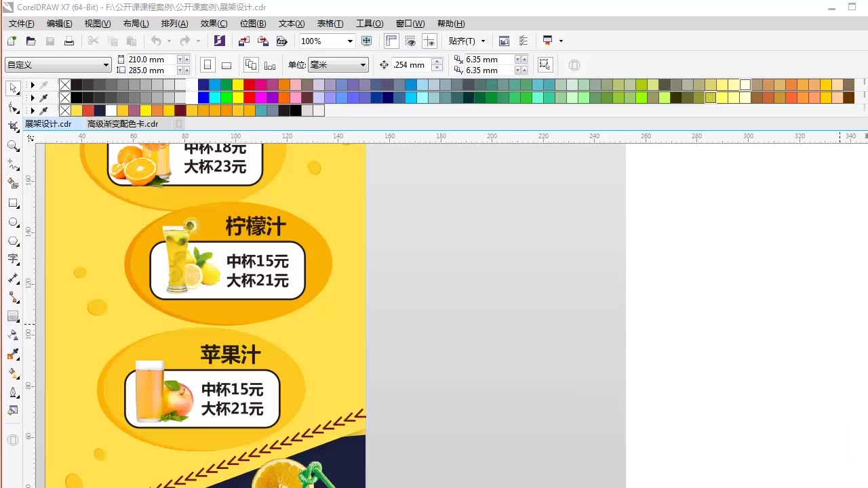868x488 pixels.
Task: Click the page height 285.0 mm field
Action: click(151, 70)
